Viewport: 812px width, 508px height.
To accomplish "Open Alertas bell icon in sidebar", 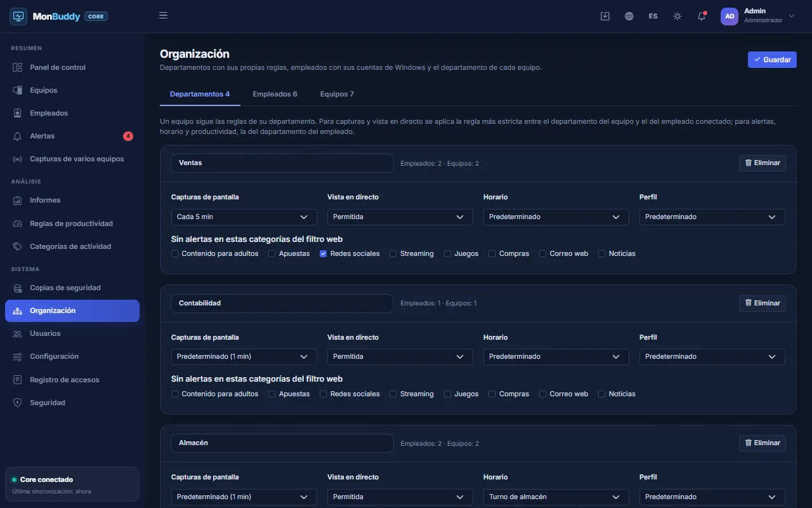I will tap(18, 136).
